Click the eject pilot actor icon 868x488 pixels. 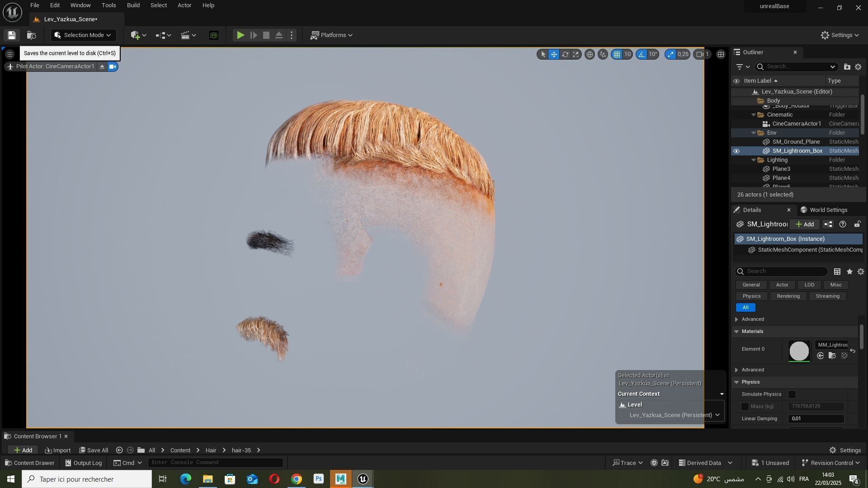pos(102,67)
